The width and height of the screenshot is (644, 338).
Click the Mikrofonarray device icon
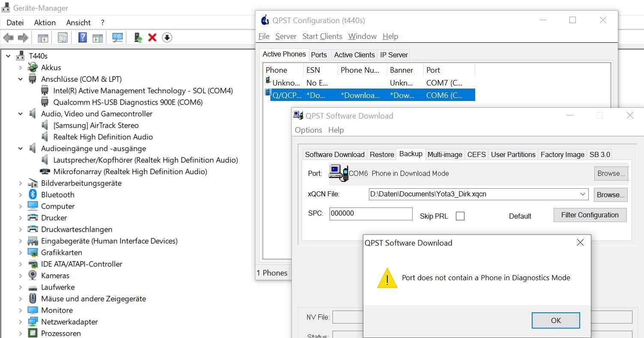click(x=45, y=172)
